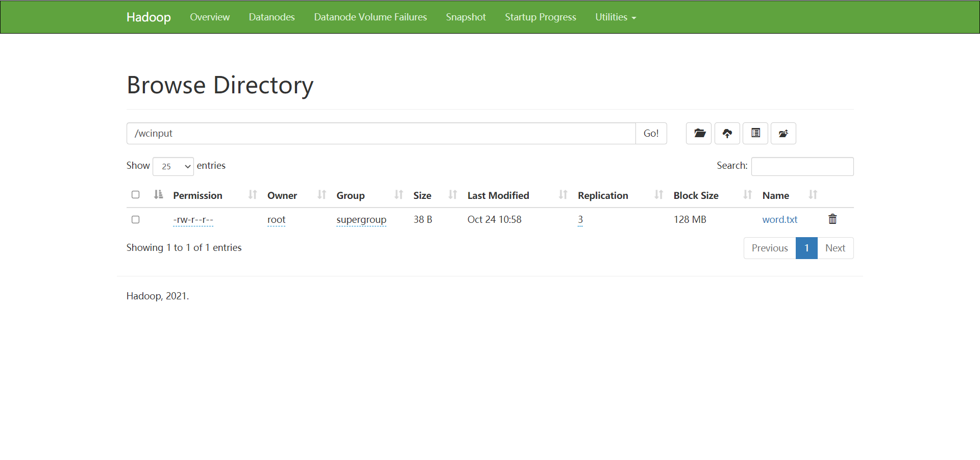
Task: Click the upload files cloud icon
Action: point(727,134)
